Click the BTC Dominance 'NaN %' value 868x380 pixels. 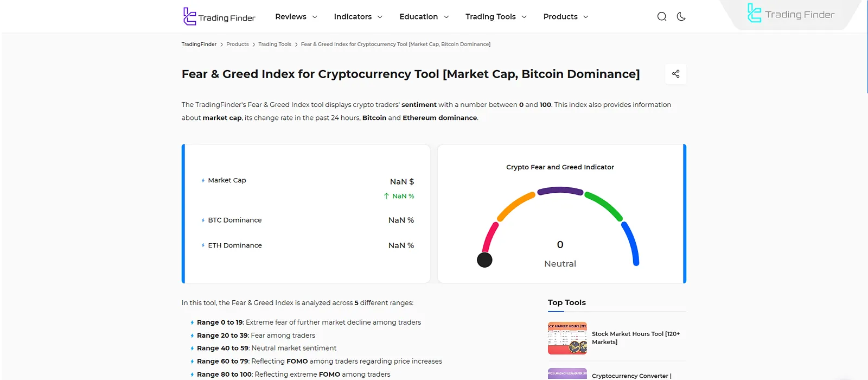click(x=401, y=220)
